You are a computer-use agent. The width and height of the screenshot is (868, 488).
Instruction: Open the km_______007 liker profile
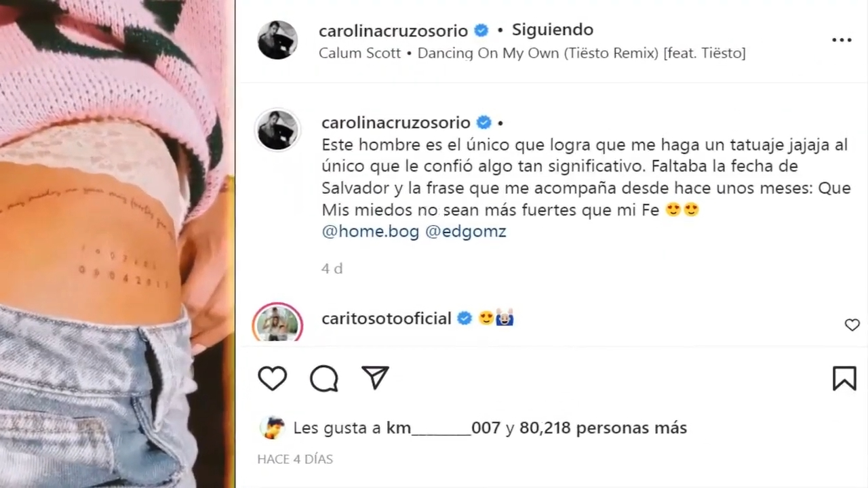pyautogui.click(x=443, y=428)
